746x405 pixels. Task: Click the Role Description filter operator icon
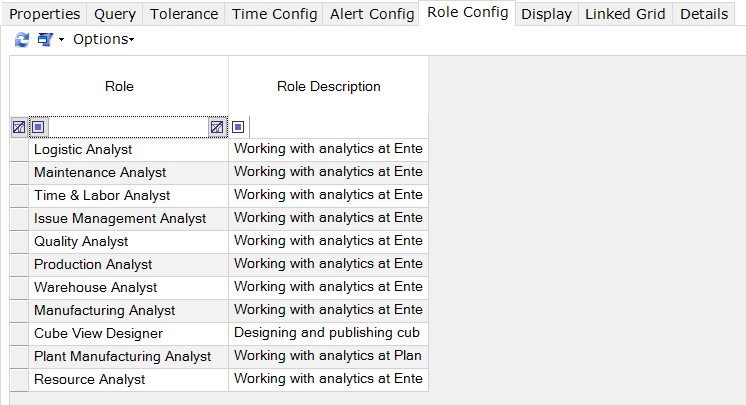pyautogui.click(x=238, y=127)
